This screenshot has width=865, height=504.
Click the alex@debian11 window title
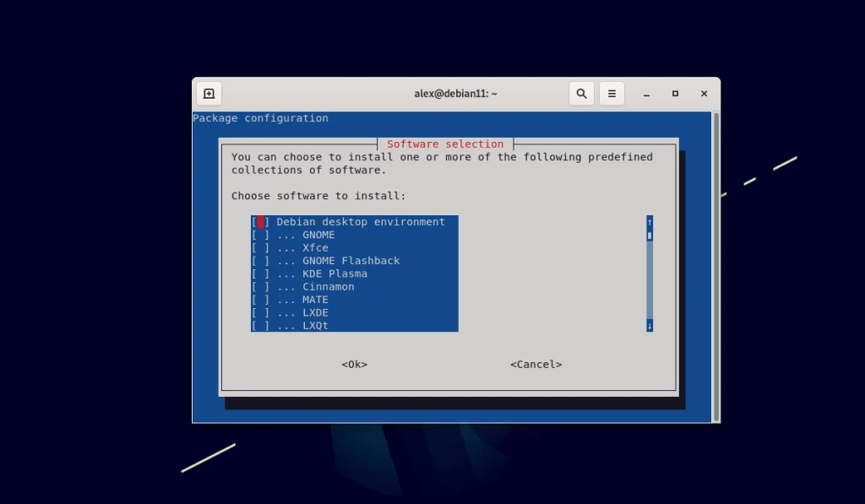point(456,93)
